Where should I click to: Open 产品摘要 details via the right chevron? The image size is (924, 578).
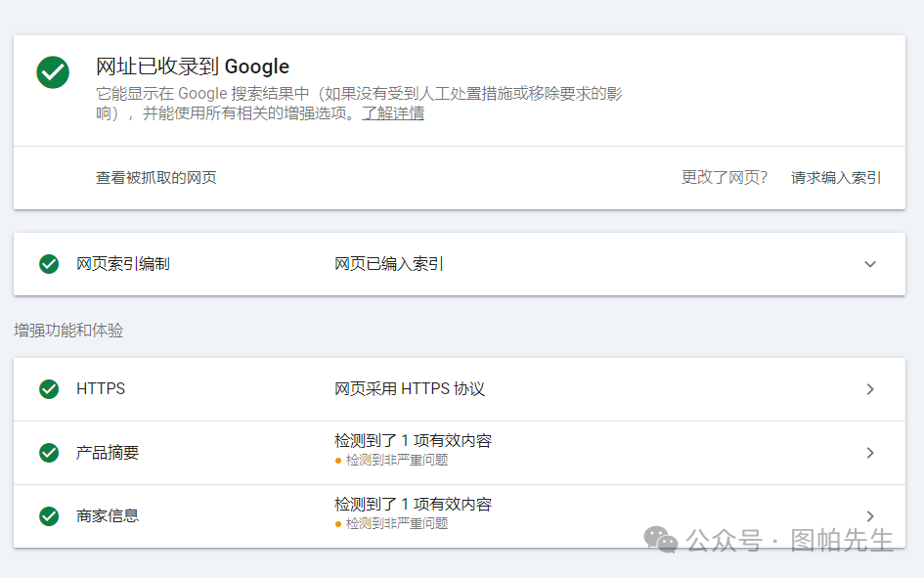[x=870, y=453]
